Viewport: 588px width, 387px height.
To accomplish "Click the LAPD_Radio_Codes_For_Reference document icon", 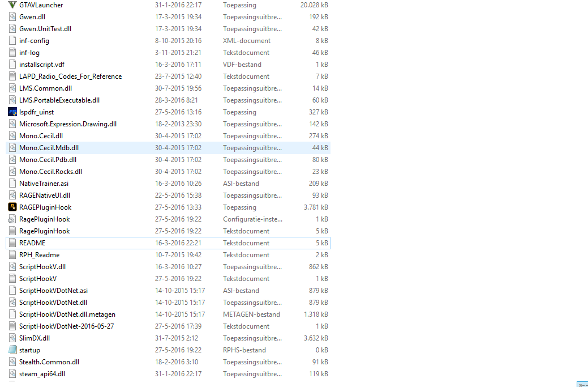I will tap(12, 76).
